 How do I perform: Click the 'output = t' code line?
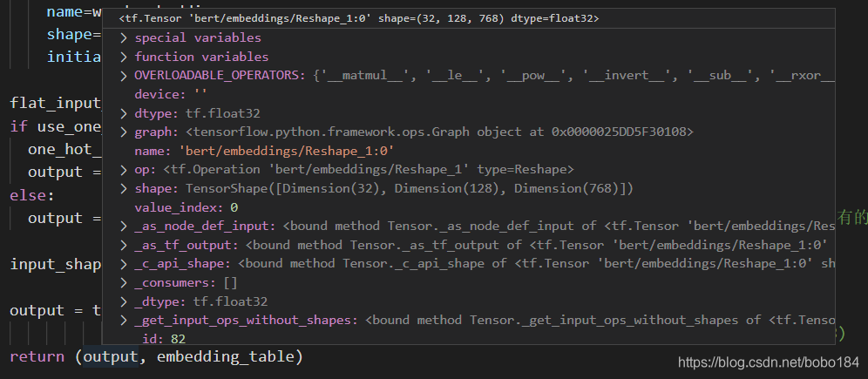56,310
